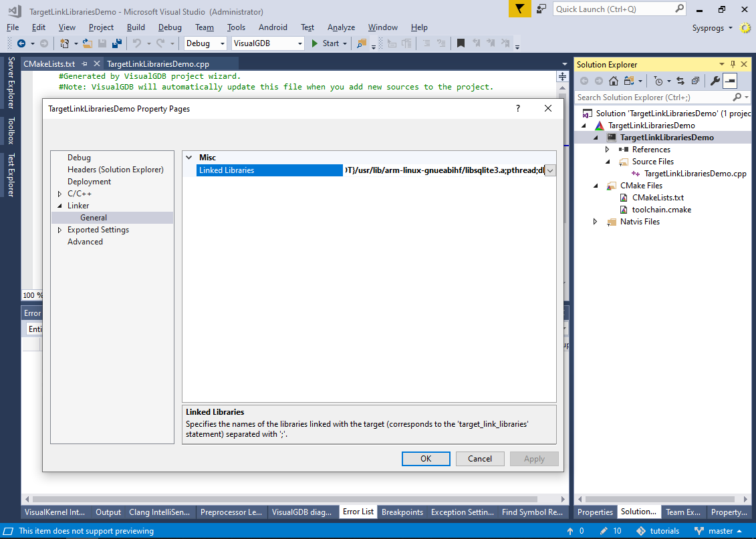Click the Notifications filter flag icon
Image resolution: width=756 pixels, height=539 pixels.
coord(520,9)
